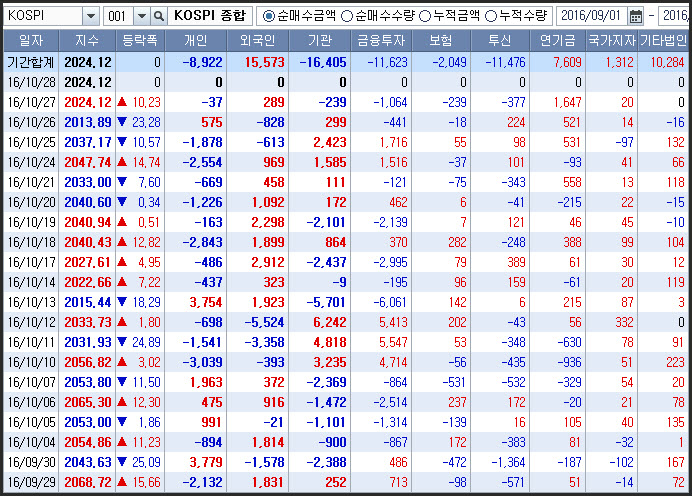Click index value 2033.00
The width and height of the screenshot is (692, 496).
pyautogui.click(x=88, y=182)
